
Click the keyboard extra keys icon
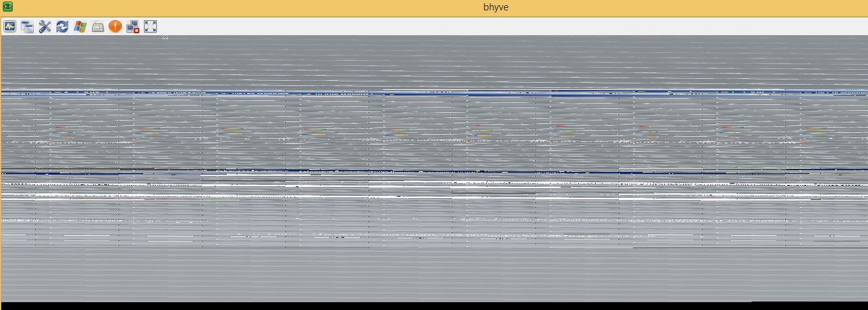coord(98,27)
